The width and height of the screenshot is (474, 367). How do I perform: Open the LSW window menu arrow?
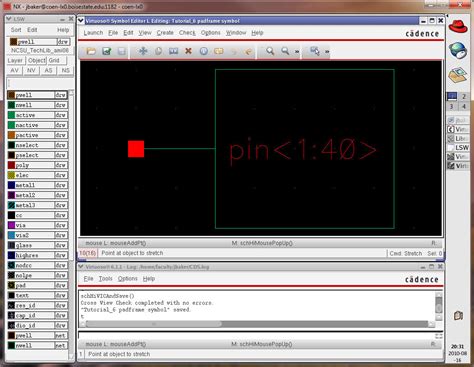point(9,19)
